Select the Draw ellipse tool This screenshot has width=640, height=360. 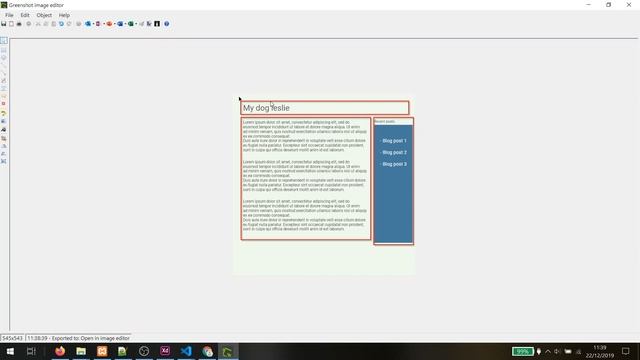pyautogui.click(x=4, y=58)
